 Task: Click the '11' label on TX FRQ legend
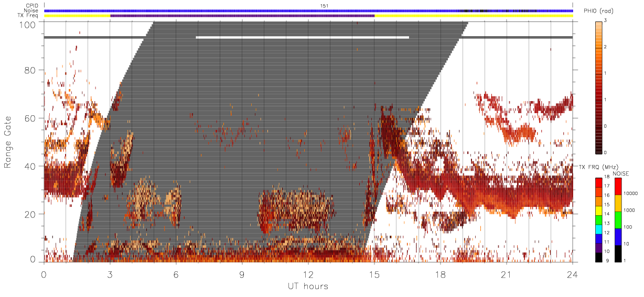(x=606, y=243)
